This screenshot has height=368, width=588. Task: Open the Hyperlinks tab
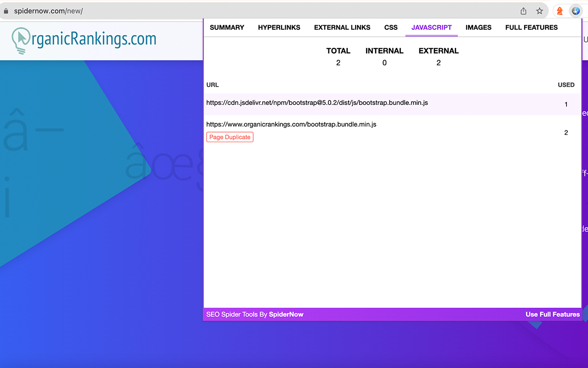pyautogui.click(x=279, y=28)
